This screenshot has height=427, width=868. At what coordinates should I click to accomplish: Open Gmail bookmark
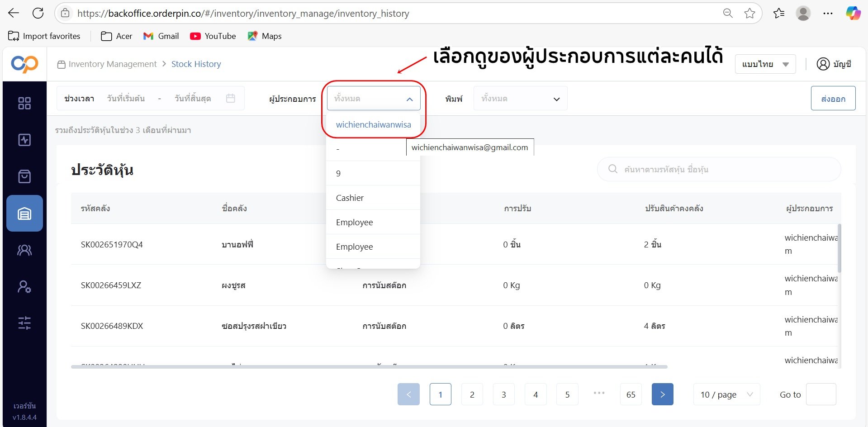coord(161,36)
